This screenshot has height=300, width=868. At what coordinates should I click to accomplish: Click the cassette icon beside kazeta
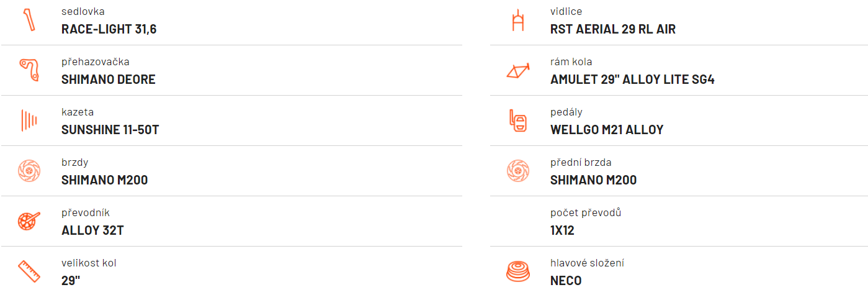point(29,120)
